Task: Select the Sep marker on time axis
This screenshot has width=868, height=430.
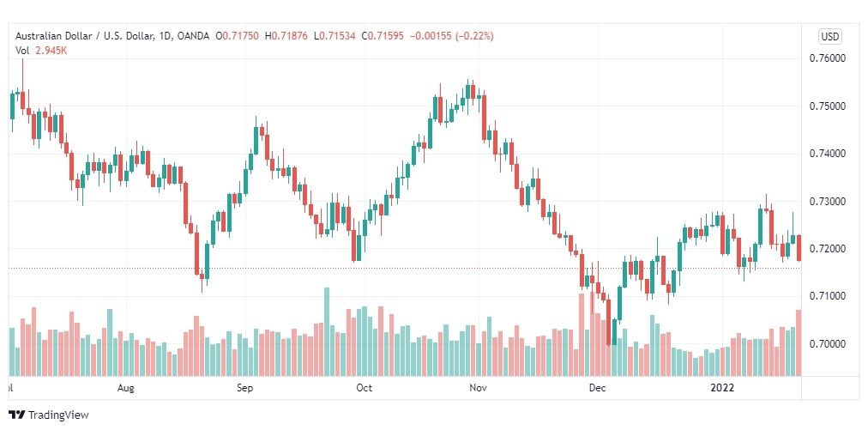Action: coord(244,388)
